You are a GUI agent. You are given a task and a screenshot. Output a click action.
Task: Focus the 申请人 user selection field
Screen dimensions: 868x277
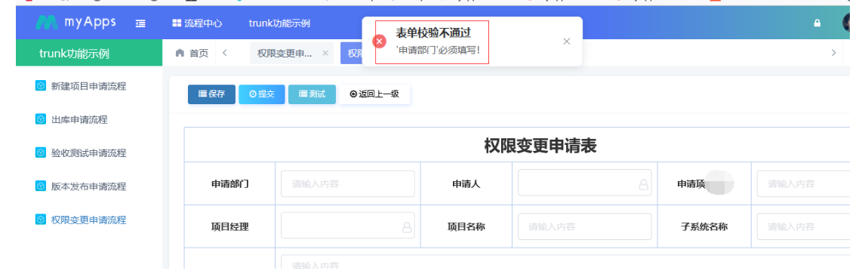(x=584, y=183)
